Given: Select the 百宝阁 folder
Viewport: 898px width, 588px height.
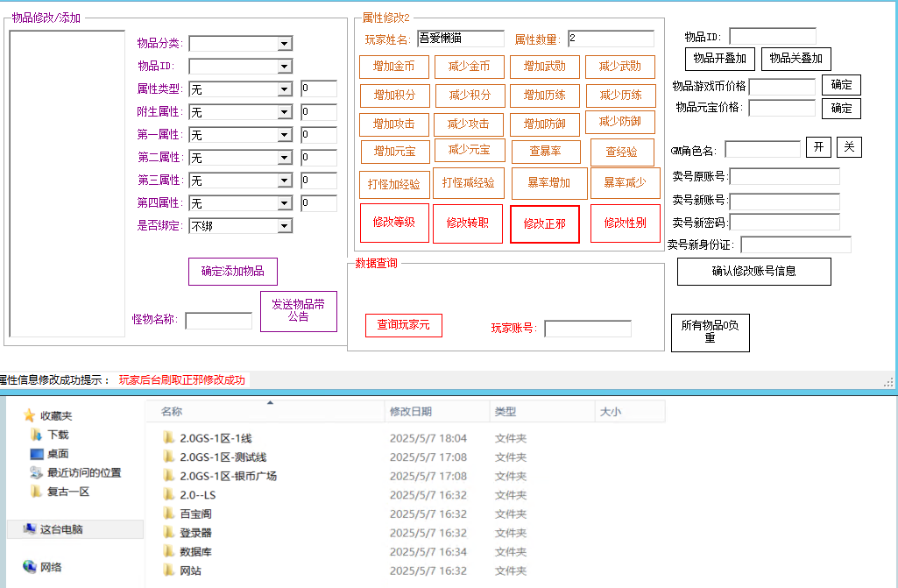Looking at the screenshot, I should pos(195,514).
